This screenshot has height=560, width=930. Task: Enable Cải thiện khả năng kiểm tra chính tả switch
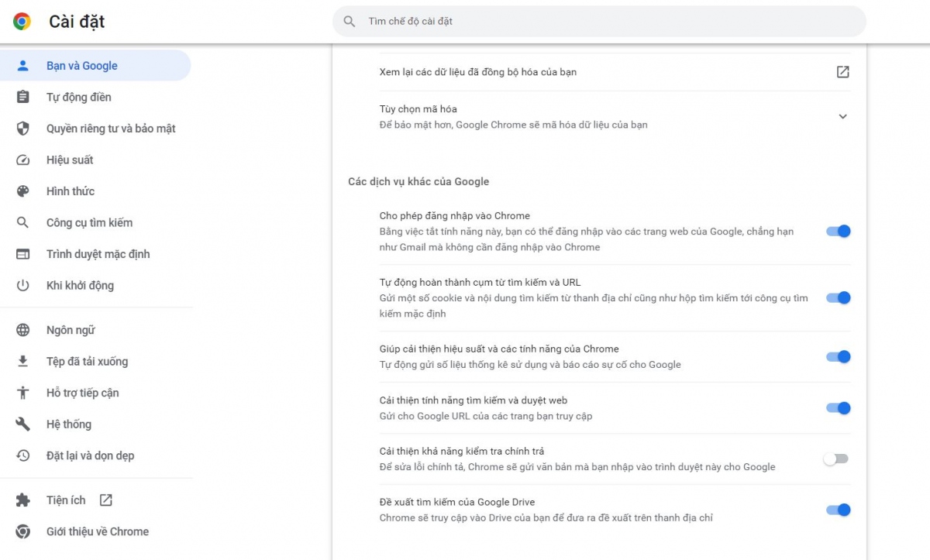[x=836, y=459]
